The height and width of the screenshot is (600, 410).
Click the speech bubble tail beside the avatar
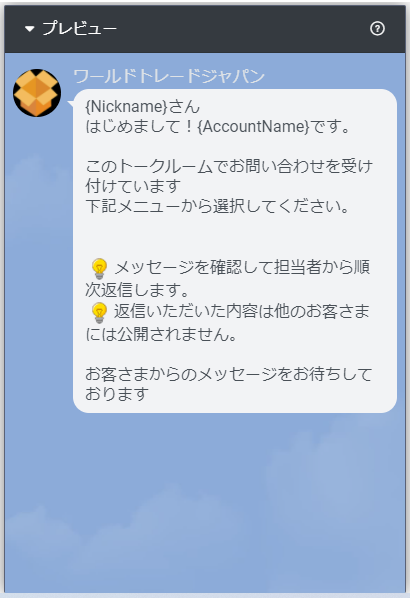(70, 103)
